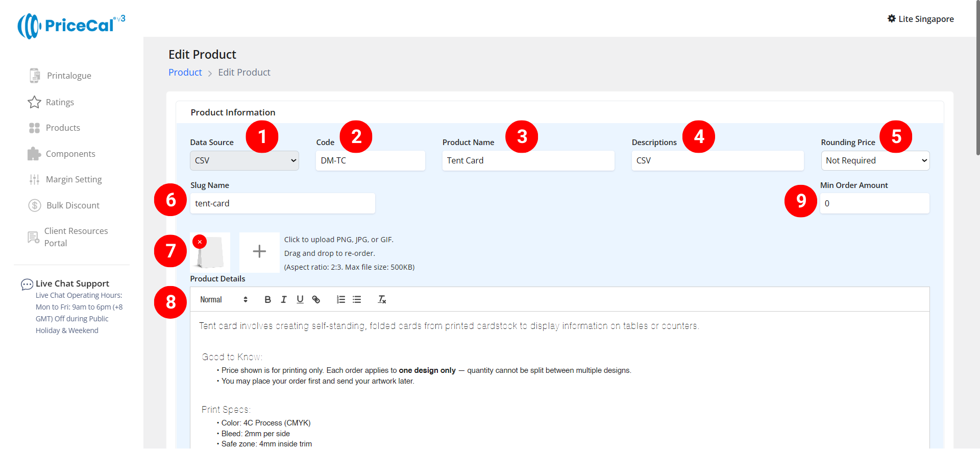This screenshot has height=449, width=980.
Task: Clear text formatting in editor
Action: (382, 300)
